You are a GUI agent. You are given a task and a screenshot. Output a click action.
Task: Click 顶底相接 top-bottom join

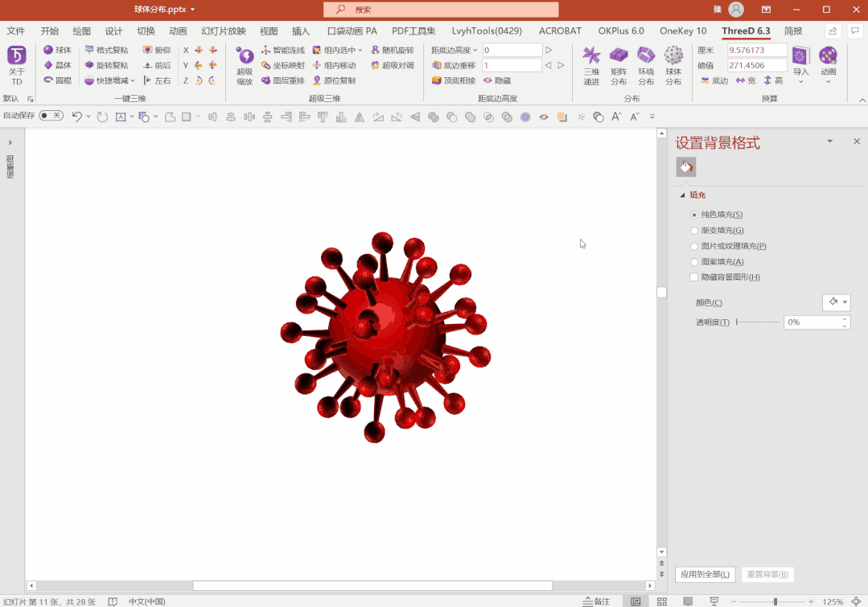click(x=454, y=80)
